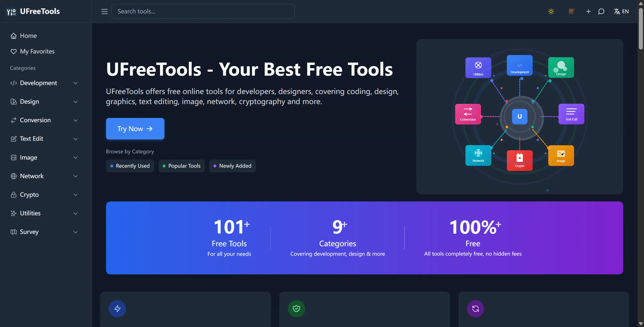Click the purple Utilities tile in diagram

tap(478, 68)
